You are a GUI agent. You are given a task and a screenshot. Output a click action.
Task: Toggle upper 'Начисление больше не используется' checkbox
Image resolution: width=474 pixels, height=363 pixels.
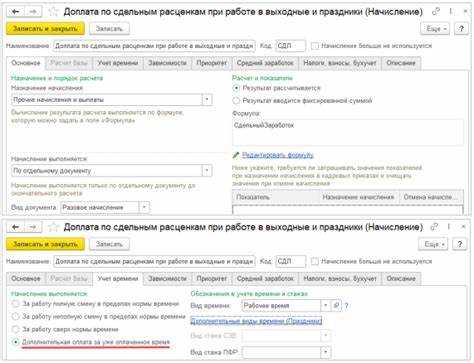click(x=314, y=46)
